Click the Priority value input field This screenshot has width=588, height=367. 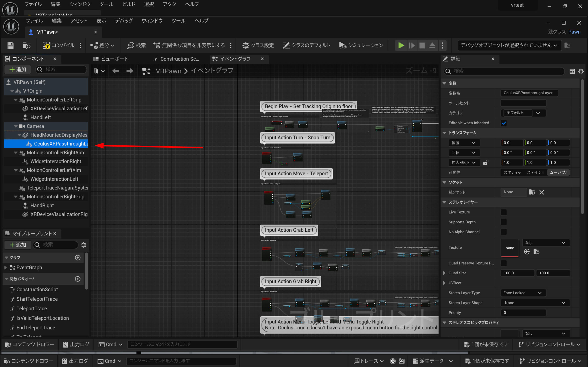tap(523, 313)
